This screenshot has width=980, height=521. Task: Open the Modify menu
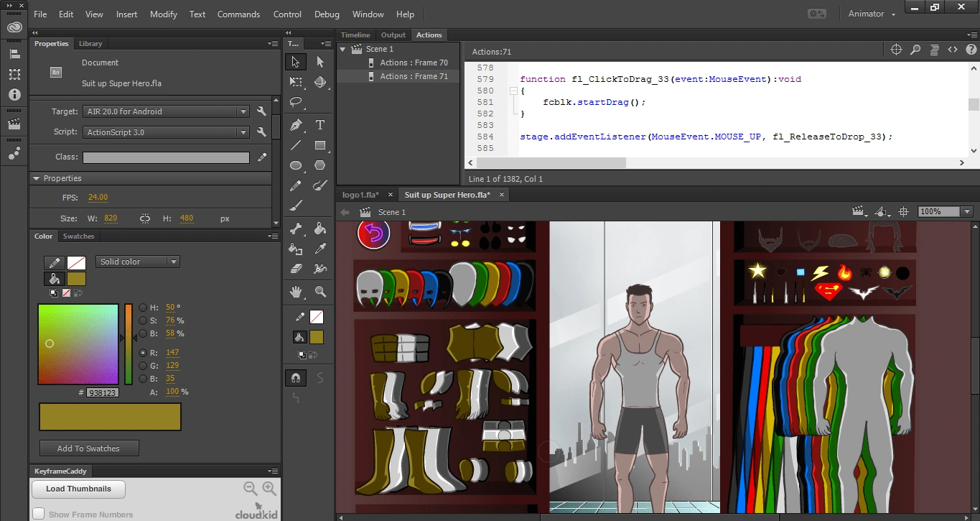tap(164, 14)
